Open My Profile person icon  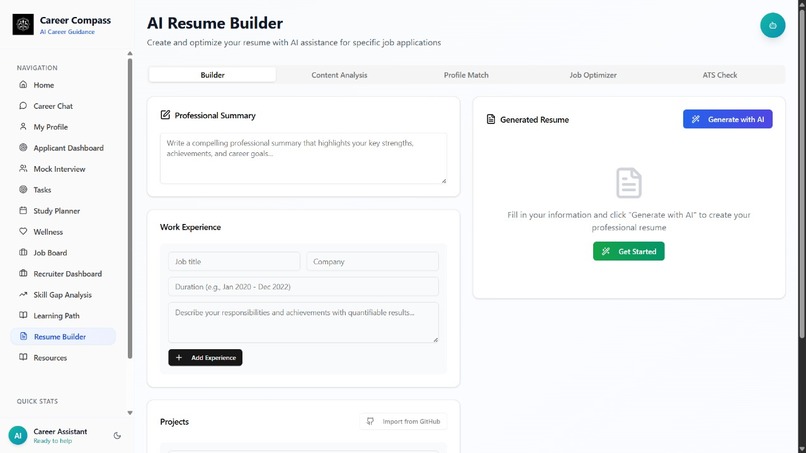(x=23, y=126)
